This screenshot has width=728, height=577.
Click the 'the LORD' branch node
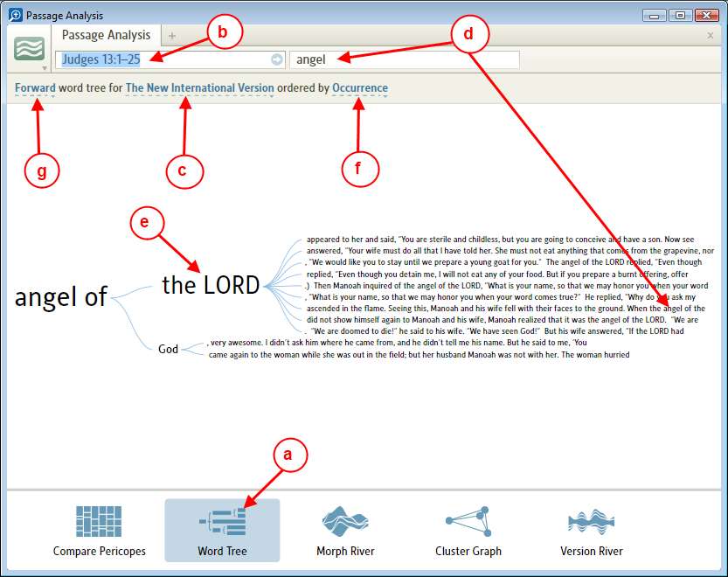coord(211,285)
